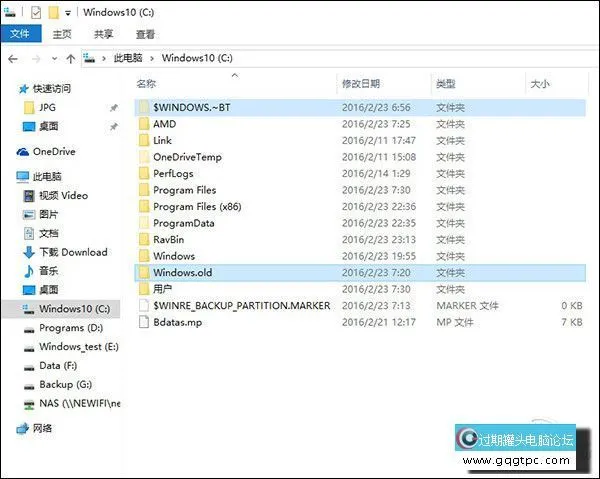Viewport: 600px width, 479px height.
Task: Switch to the 查看 ribbon tab
Action: tap(145, 34)
